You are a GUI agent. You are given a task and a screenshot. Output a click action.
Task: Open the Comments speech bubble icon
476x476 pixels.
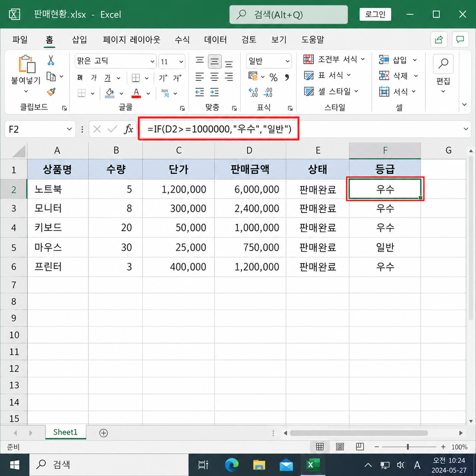(x=460, y=40)
